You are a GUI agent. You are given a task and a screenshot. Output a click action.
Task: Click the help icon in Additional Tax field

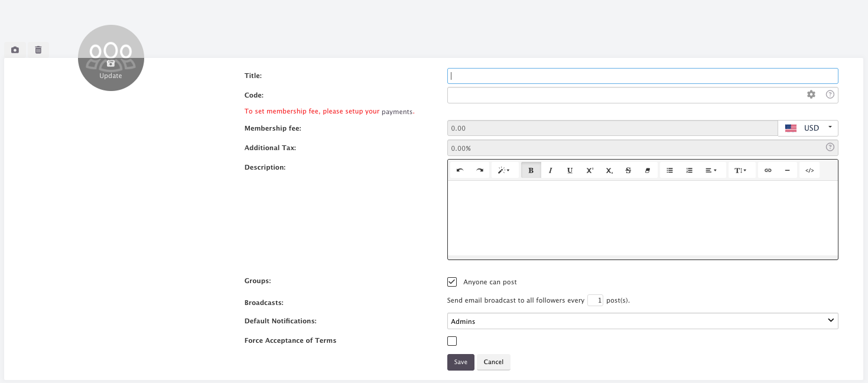pyautogui.click(x=830, y=147)
